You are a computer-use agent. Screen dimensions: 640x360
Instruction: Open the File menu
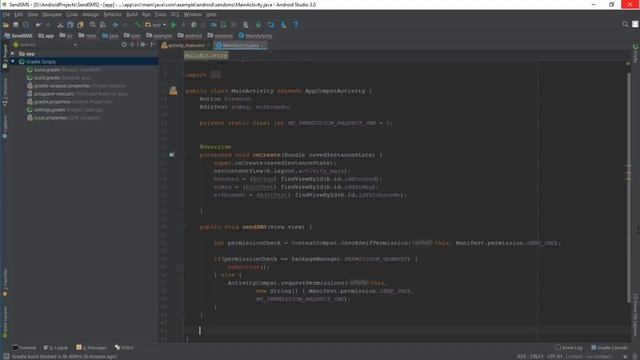(x=6, y=14)
